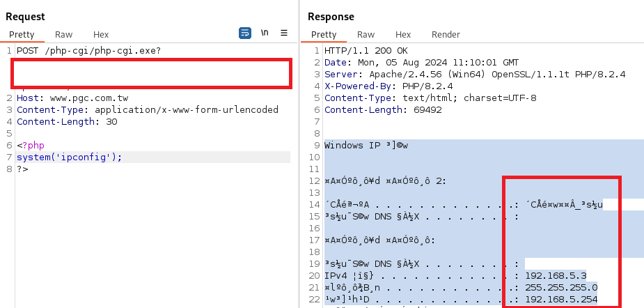Screen dimensions: 644x308
Task: Click subnet mask 255.255.255.0
Action: pyautogui.click(x=561, y=287)
